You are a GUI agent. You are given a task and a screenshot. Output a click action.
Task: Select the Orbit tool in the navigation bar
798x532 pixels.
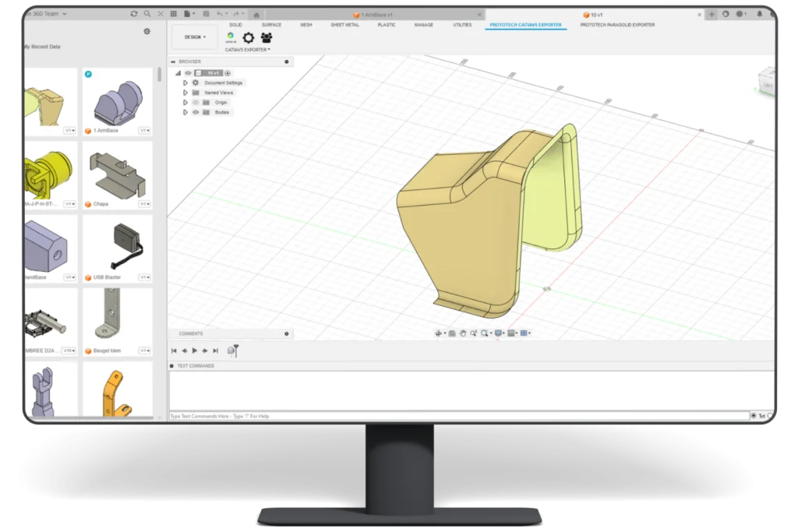438,333
